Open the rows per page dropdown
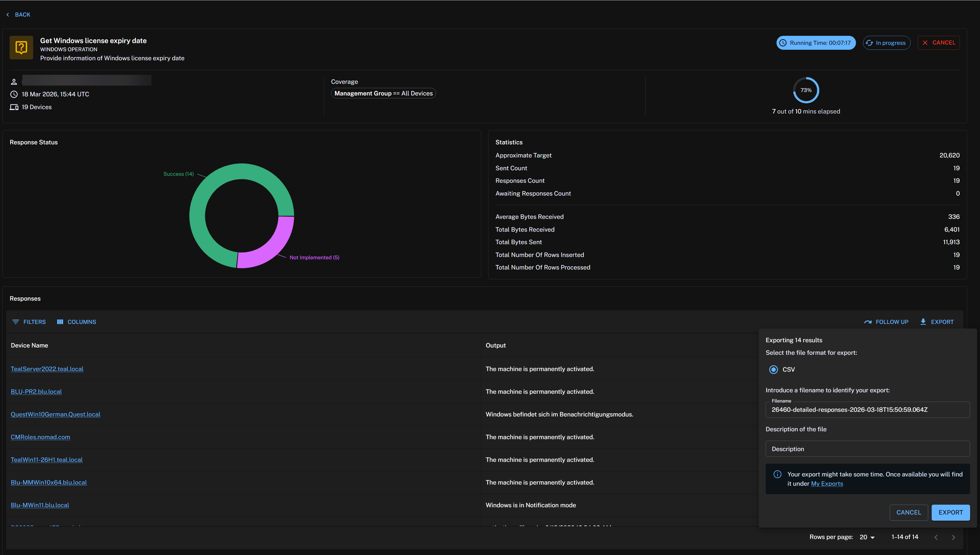Image resolution: width=980 pixels, height=555 pixels. click(x=867, y=537)
